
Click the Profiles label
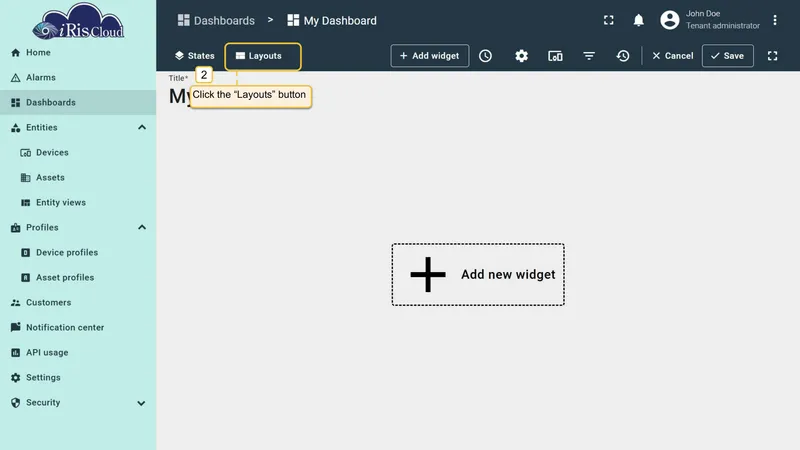tap(42, 228)
